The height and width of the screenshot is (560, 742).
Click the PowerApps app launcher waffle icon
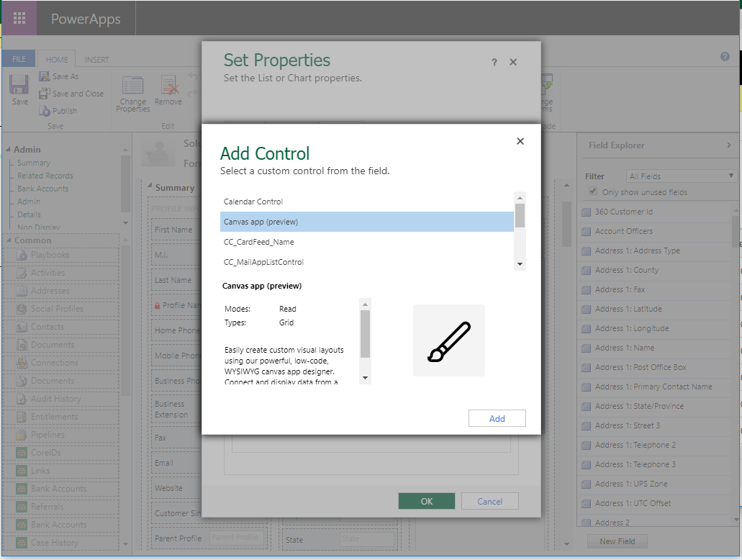coord(19,19)
